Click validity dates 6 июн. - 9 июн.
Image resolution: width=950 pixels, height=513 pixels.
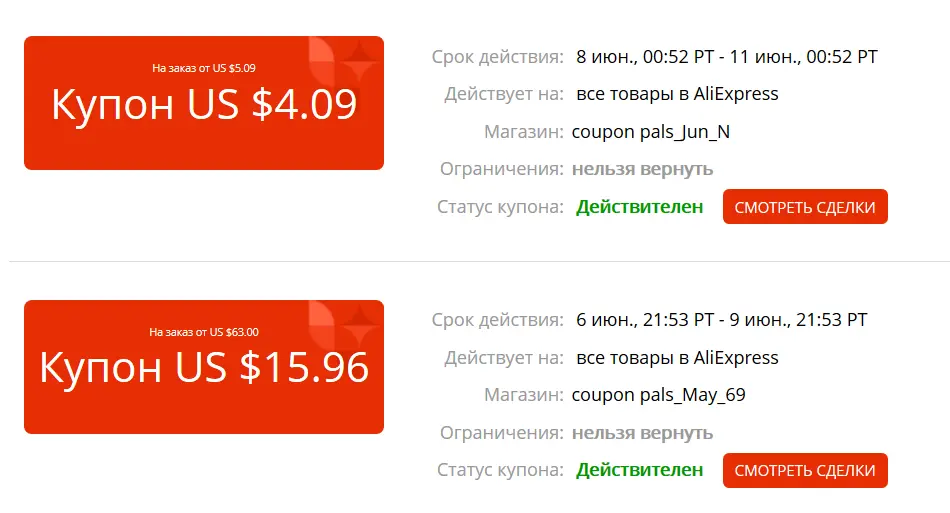722,320
